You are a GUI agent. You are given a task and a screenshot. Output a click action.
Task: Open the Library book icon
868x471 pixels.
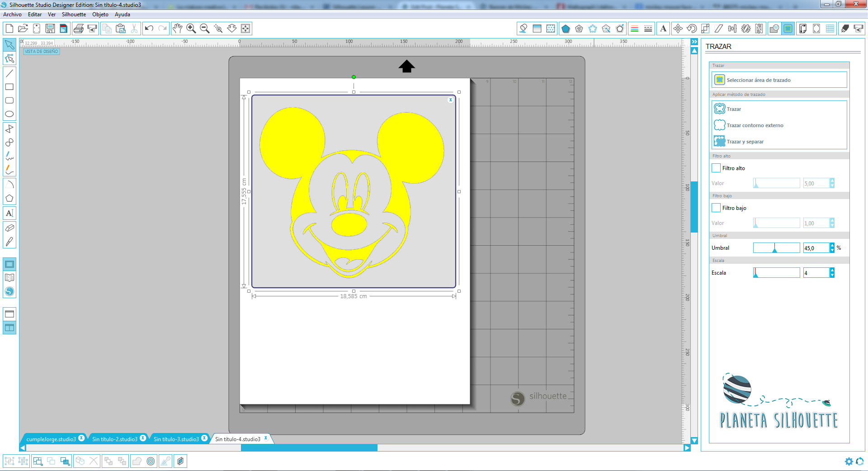point(9,278)
